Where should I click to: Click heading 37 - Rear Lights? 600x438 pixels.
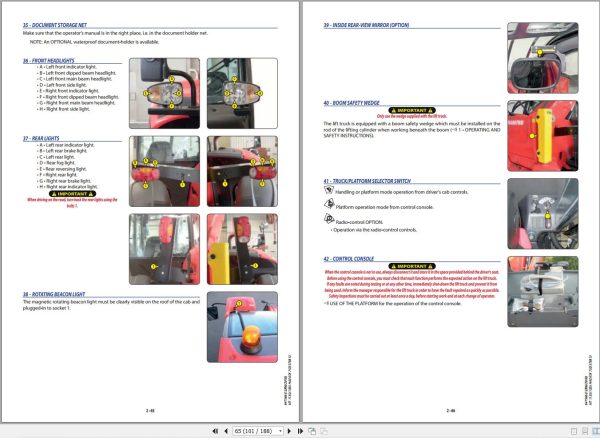pyautogui.click(x=41, y=138)
